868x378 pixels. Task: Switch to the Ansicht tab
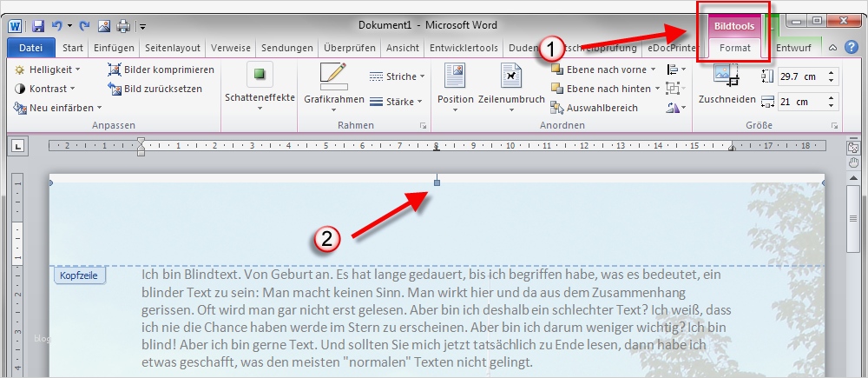403,48
